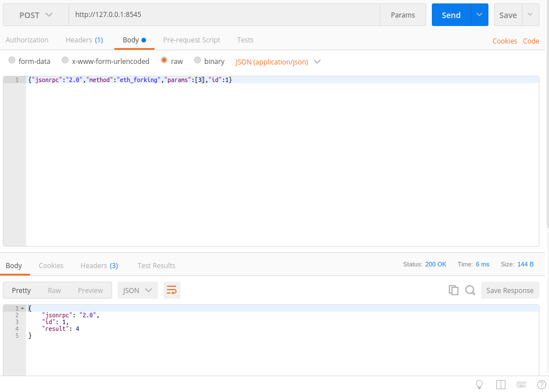Expand the Send button arrow options
The image size is (549, 392).
(x=480, y=15)
